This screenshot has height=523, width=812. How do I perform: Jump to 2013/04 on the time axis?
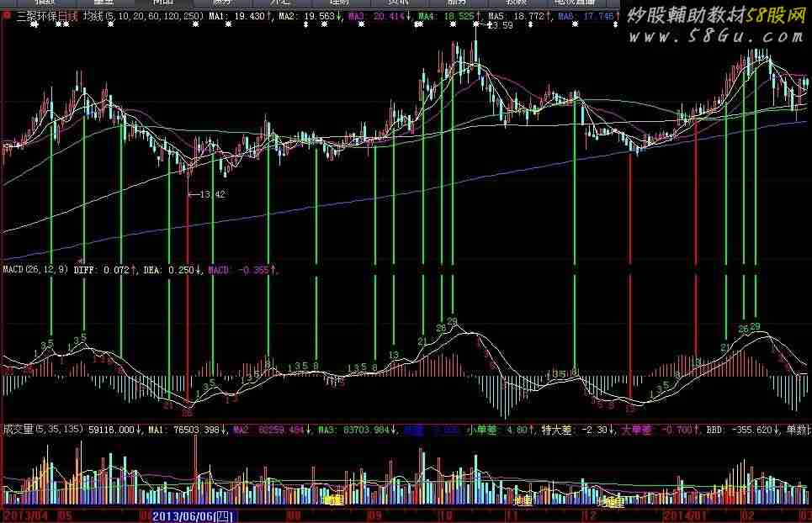(27, 516)
